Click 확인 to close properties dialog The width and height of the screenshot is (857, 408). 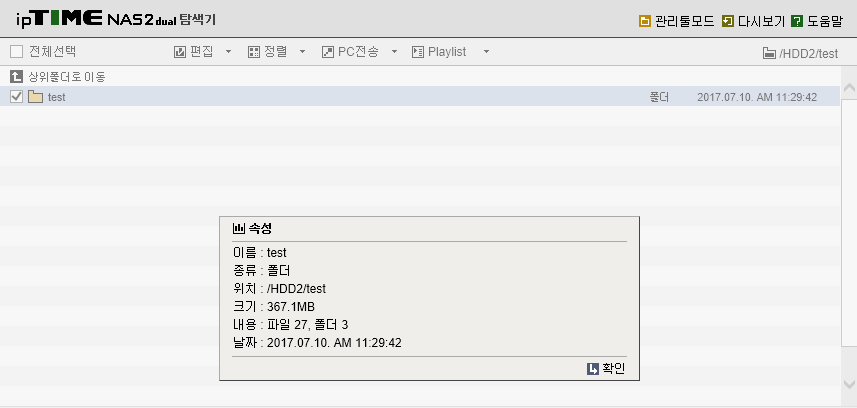point(606,369)
